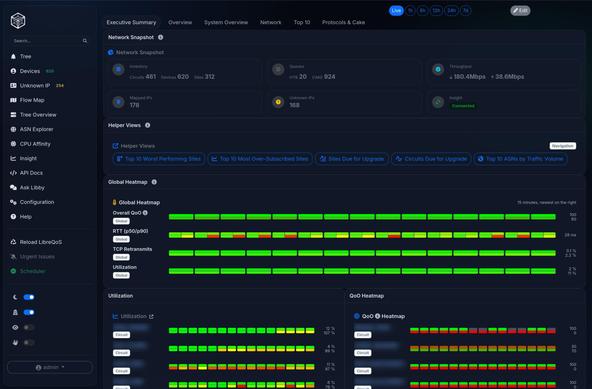Click the Navigation badge in Helper Views
The height and width of the screenshot is (389, 592).
point(563,146)
